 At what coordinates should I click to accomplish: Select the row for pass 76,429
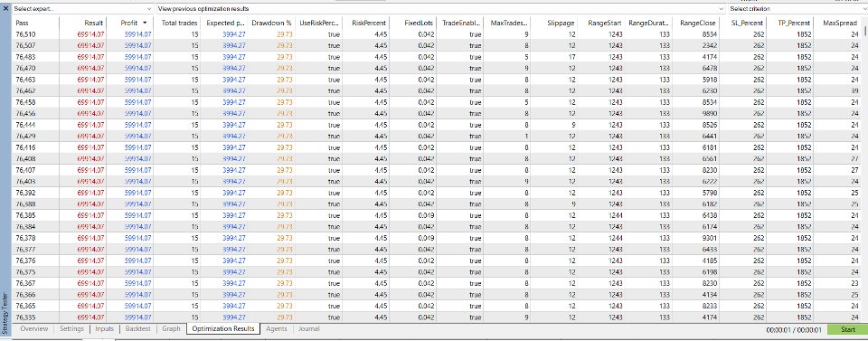436,137
